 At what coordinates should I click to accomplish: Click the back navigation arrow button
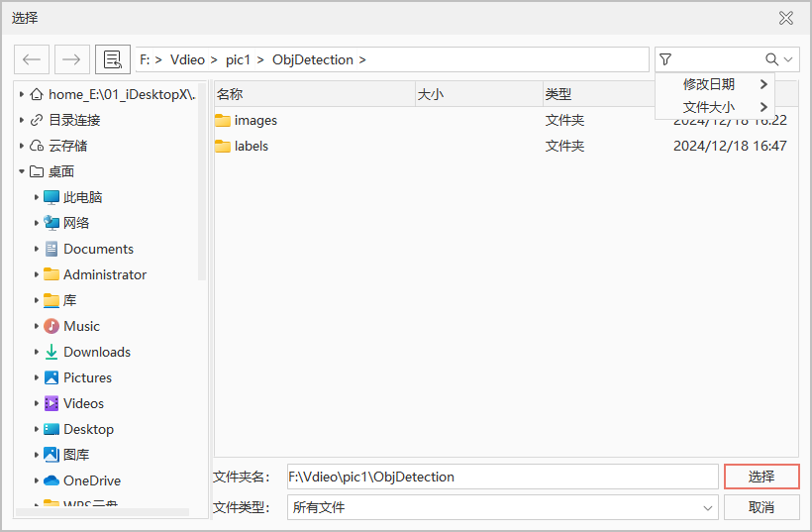tap(32, 59)
